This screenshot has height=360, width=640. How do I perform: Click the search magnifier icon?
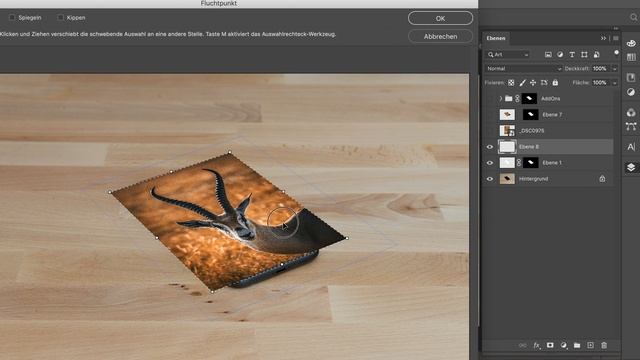pos(633,17)
